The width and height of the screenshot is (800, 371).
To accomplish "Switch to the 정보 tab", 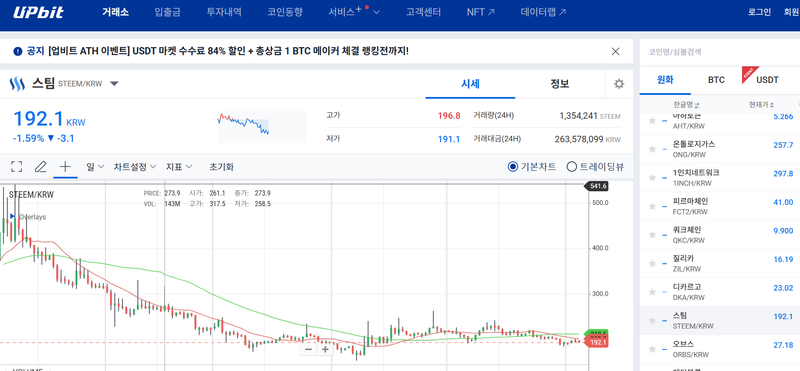I will tap(560, 84).
